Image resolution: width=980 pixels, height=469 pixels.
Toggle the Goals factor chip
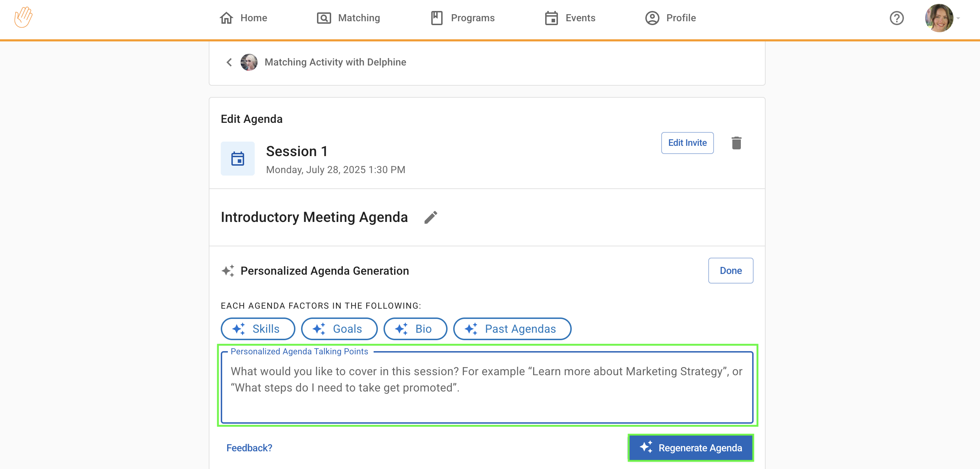pyautogui.click(x=339, y=328)
